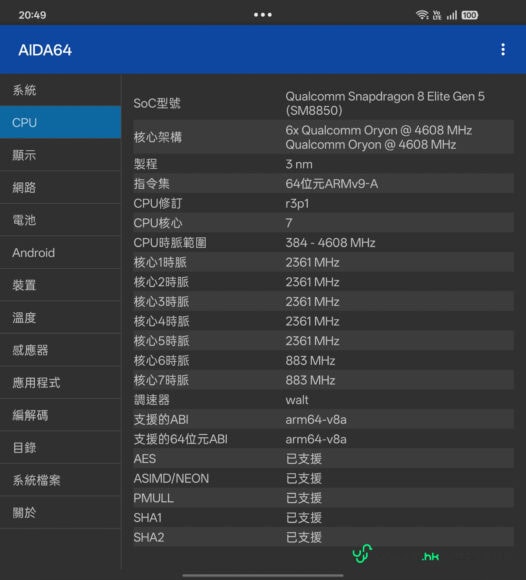This screenshot has height=580, width=526.
Task: Open the 網路 section
Action: (60, 188)
